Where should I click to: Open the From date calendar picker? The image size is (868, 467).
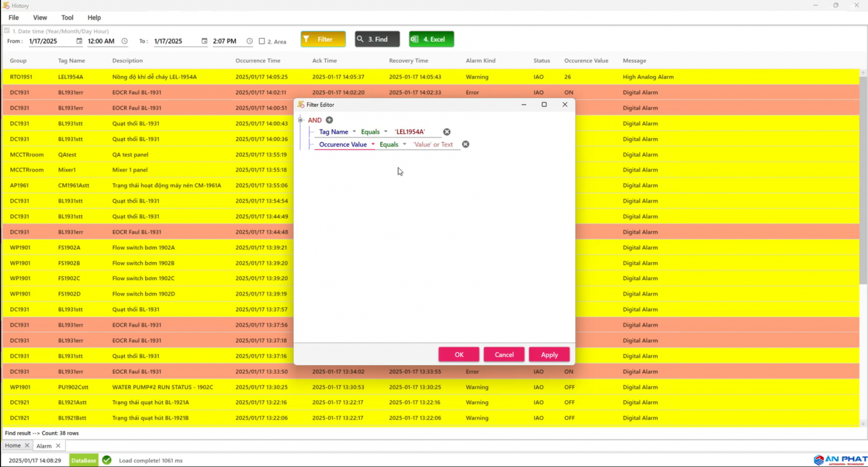point(79,41)
